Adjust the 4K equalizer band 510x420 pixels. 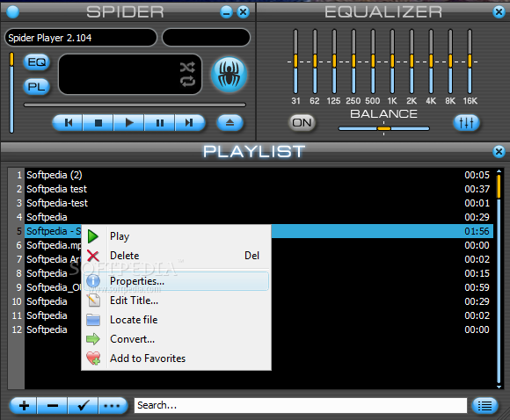431,62
